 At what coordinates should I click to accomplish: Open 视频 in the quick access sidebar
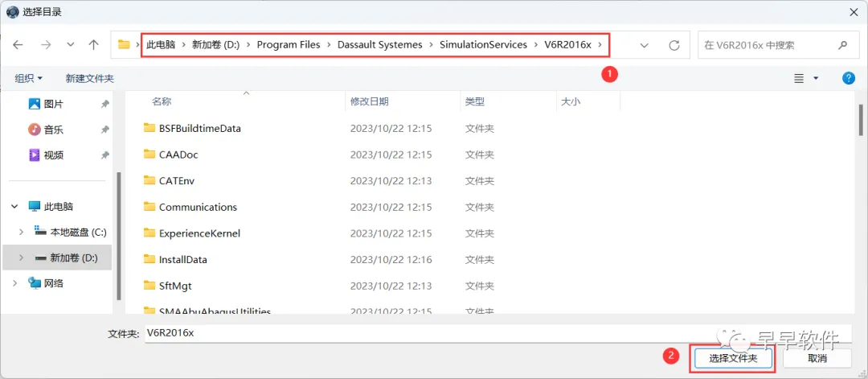54,154
